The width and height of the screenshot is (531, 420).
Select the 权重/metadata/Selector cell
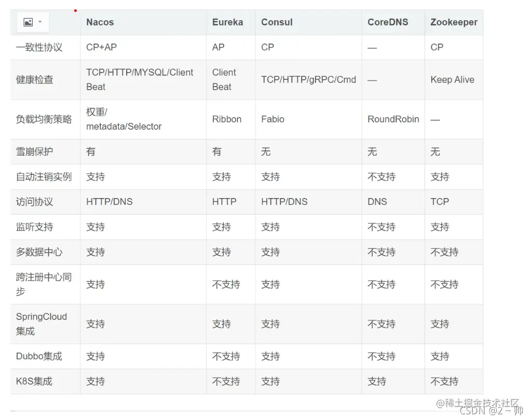click(x=124, y=119)
